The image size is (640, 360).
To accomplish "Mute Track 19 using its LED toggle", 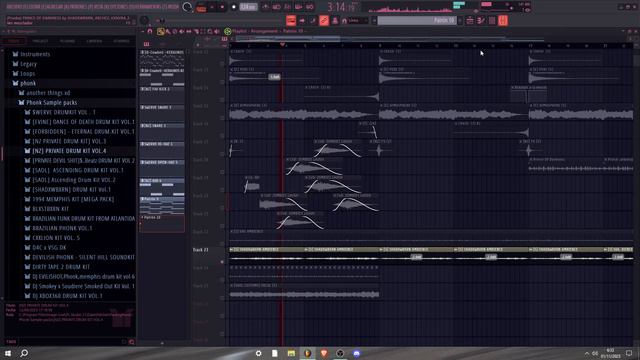I will [x=222, y=190].
